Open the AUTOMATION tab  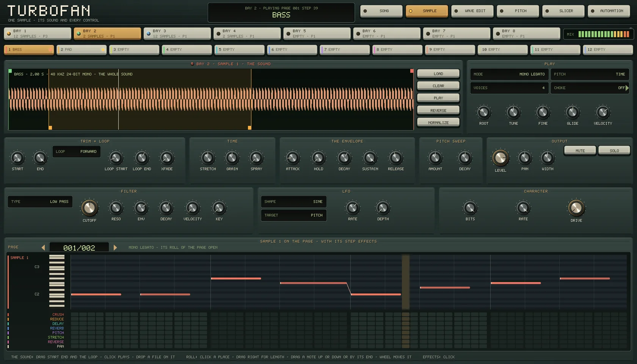click(609, 11)
